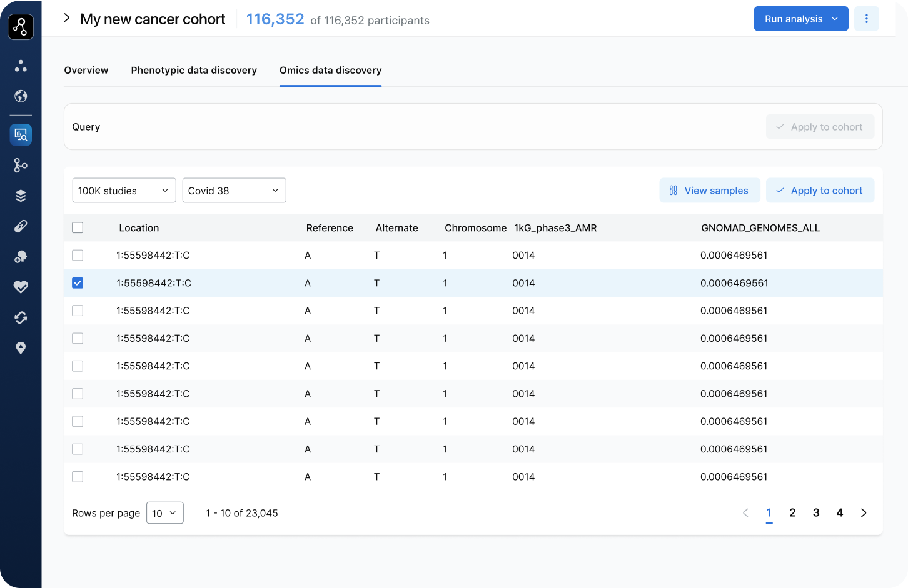The height and width of the screenshot is (588, 908).
Task: Click the View samples button
Action: point(710,191)
